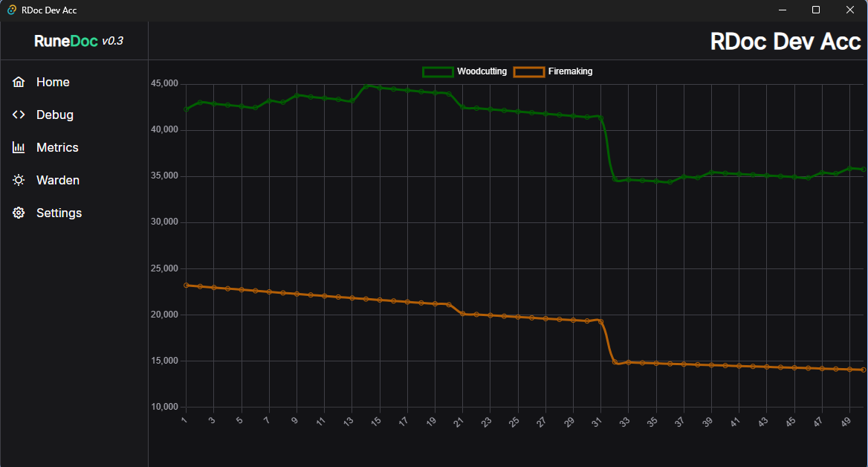Click the green Woodcutting legend swatch
Image resolution: width=868 pixels, height=467 pixels.
point(438,71)
